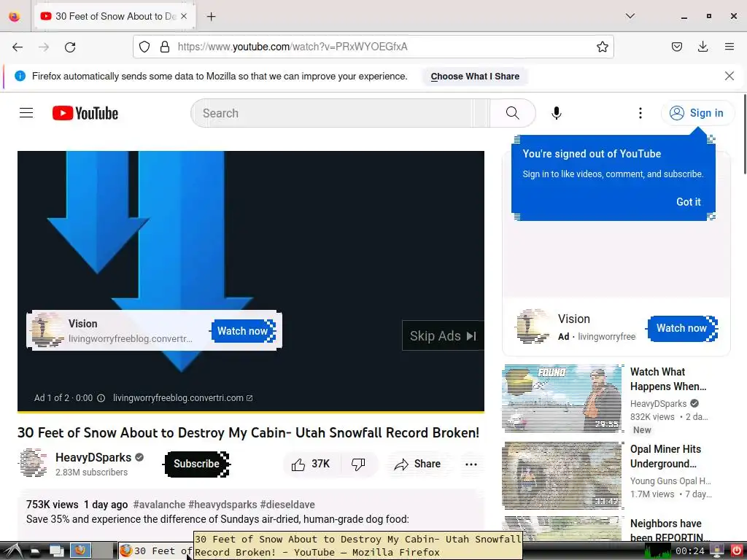
Task: Open the Firefox downloads panel
Action: 703,47
